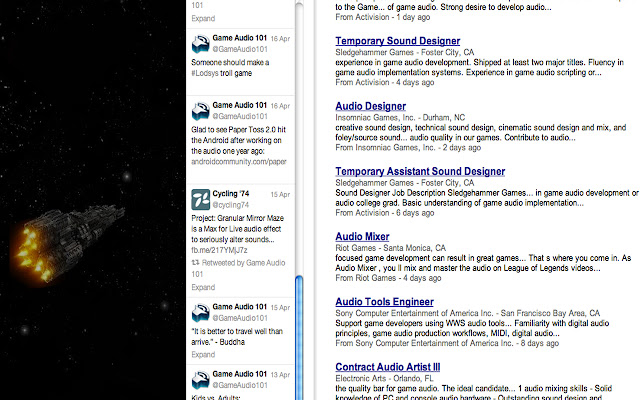Click Game Audio 101 avatar on Lodsys tweet
This screenshot has width=640, height=400.
(x=200, y=44)
